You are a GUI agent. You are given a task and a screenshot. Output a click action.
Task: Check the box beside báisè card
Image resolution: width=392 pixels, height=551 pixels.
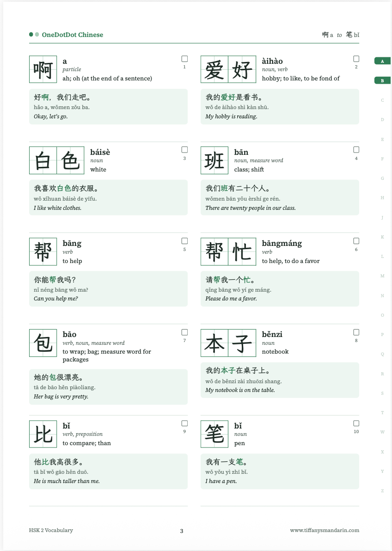pyautogui.click(x=184, y=150)
